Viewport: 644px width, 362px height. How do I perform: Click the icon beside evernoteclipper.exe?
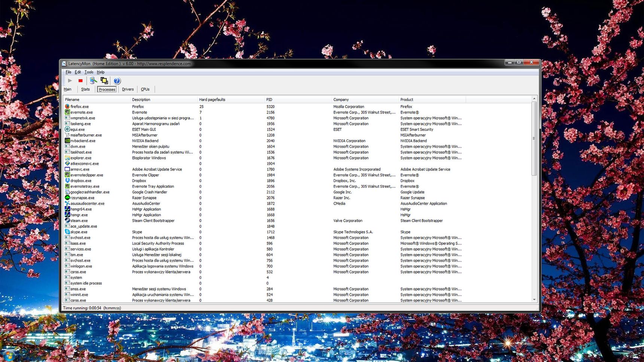tap(67, 175)
